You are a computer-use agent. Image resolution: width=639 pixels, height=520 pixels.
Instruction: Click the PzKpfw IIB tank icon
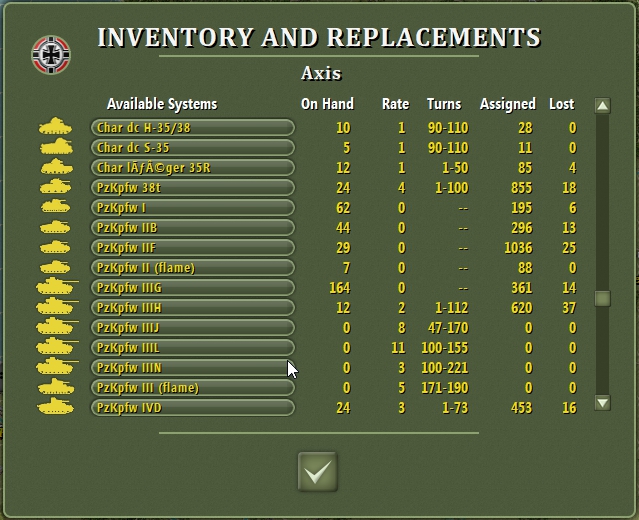pos(55,227)
